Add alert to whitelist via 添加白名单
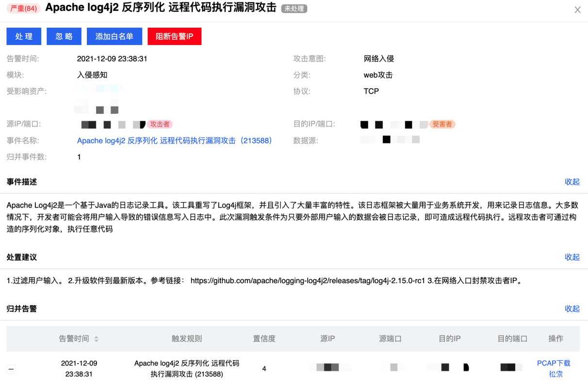Image resolution: width=588 pixels, height=383 pixels. click(x=114, y=36)
